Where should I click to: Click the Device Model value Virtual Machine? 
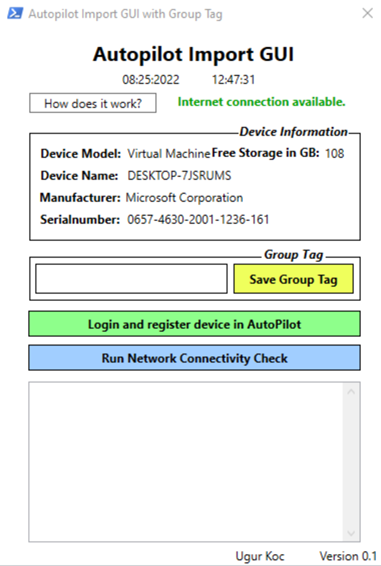168,154
